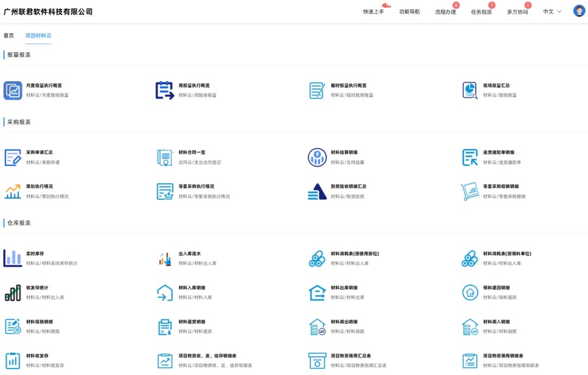Click the 项目物资领用汇总表 archive icon
This screenshot has width=588, height=375.
[317, 360]
